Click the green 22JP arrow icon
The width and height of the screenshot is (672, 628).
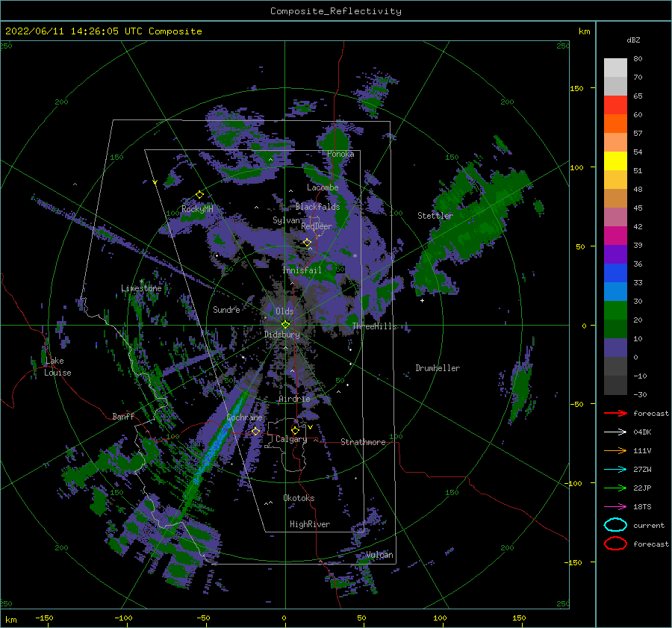pos(615,488)
